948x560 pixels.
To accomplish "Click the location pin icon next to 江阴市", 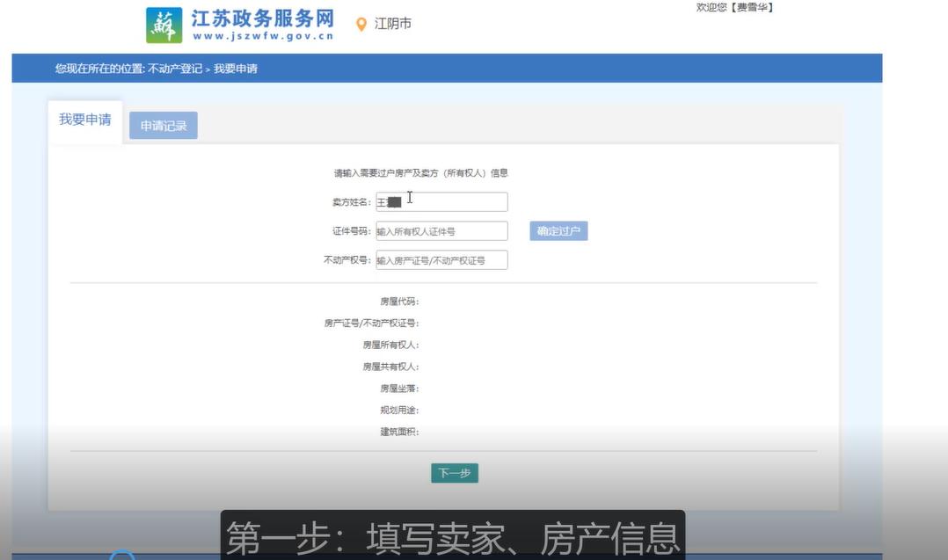I will pos(361,24).
